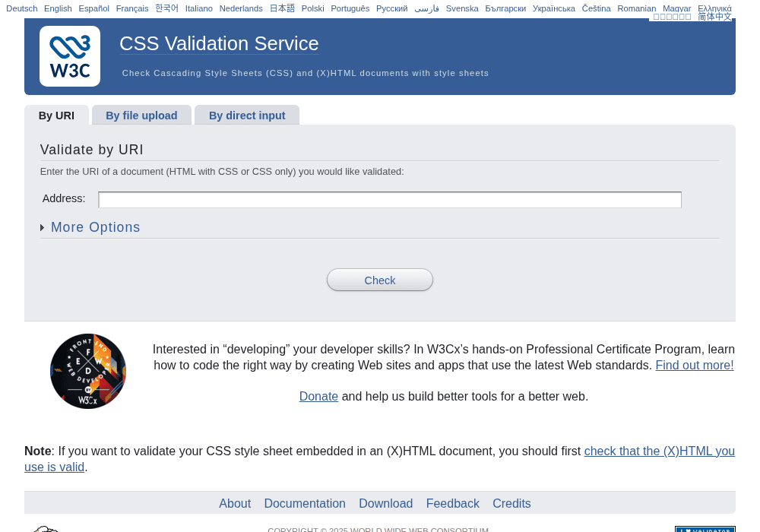Open the Documentation footer link
This screenshot has height=532, width=760.
coord(305,503)
